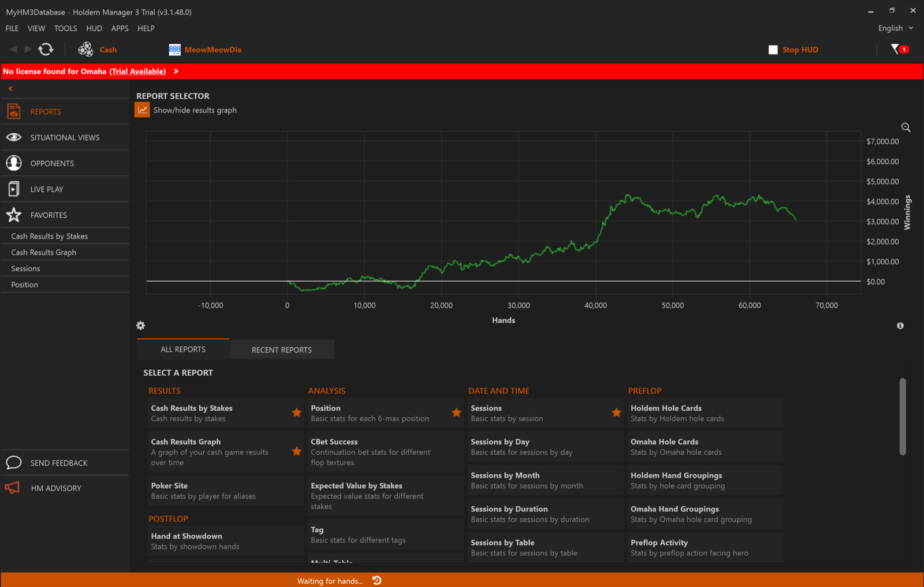Open HM Advisory megaphone icon
The width and height of the screenshot is (924, 587).
(13, 488)
